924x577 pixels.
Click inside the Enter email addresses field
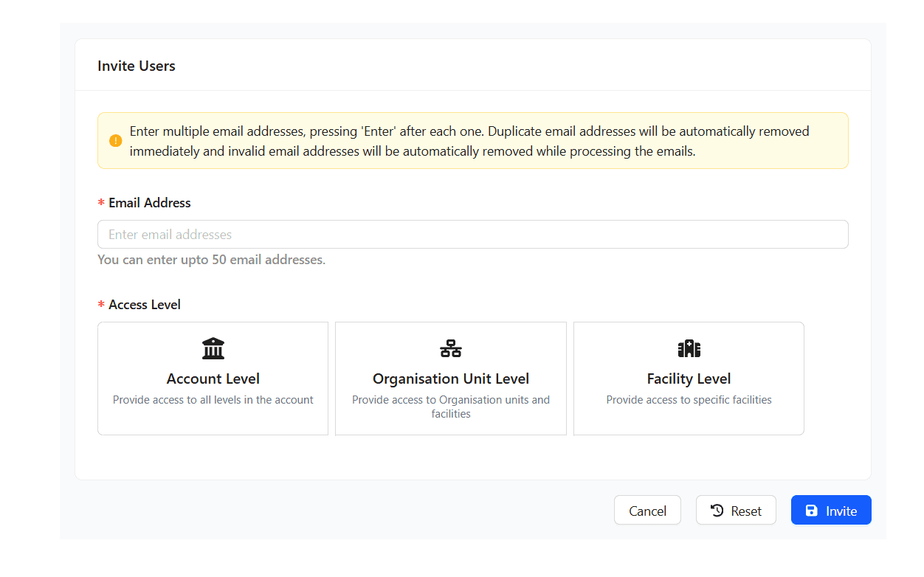click(472, 234)
